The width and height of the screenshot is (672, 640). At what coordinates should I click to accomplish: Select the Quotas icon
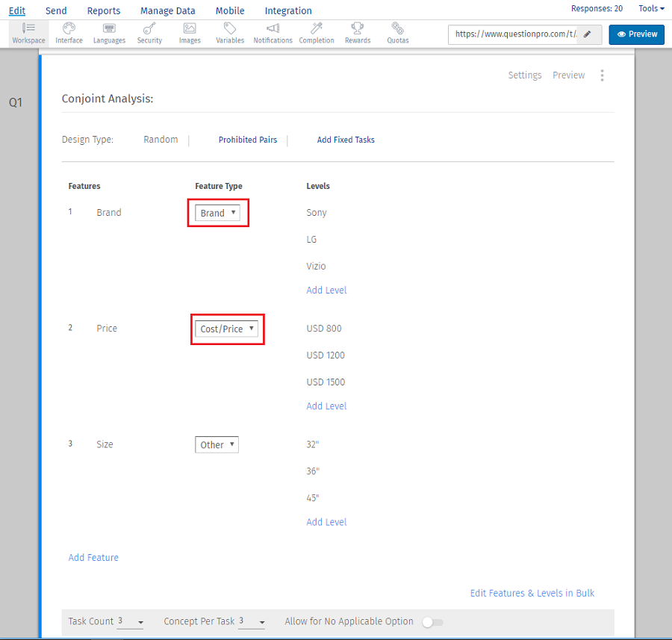pyautogui.click(x=397, y=33)
